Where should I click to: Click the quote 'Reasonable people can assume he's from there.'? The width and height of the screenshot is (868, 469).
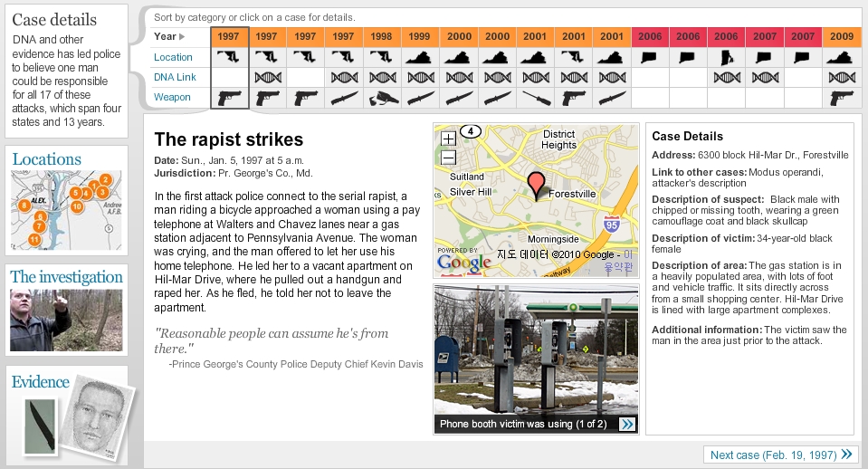pos(272,340)
